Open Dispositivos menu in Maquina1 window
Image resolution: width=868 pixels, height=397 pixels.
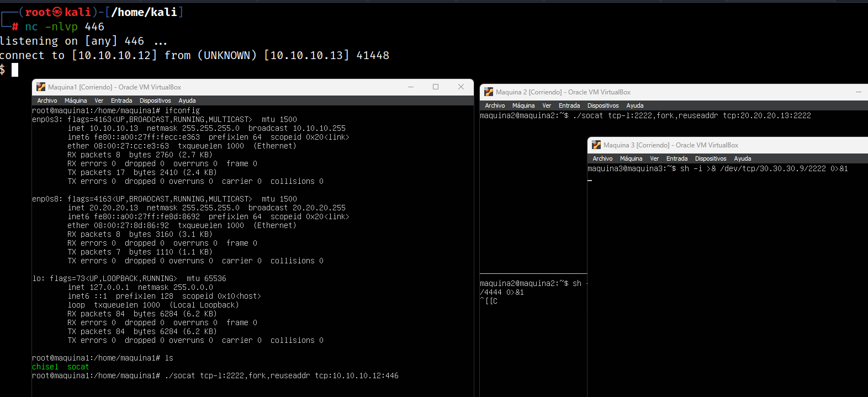[x=155, y=100]
